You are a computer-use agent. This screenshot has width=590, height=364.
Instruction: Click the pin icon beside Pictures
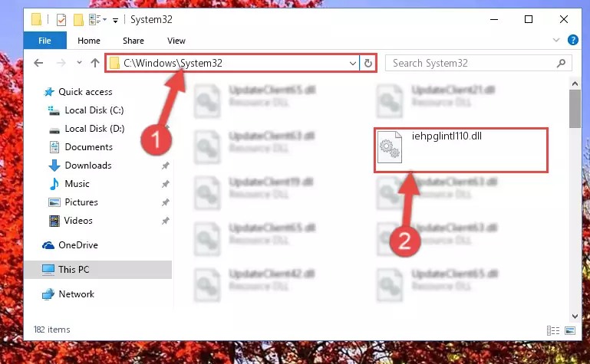[x=165, y=202]
